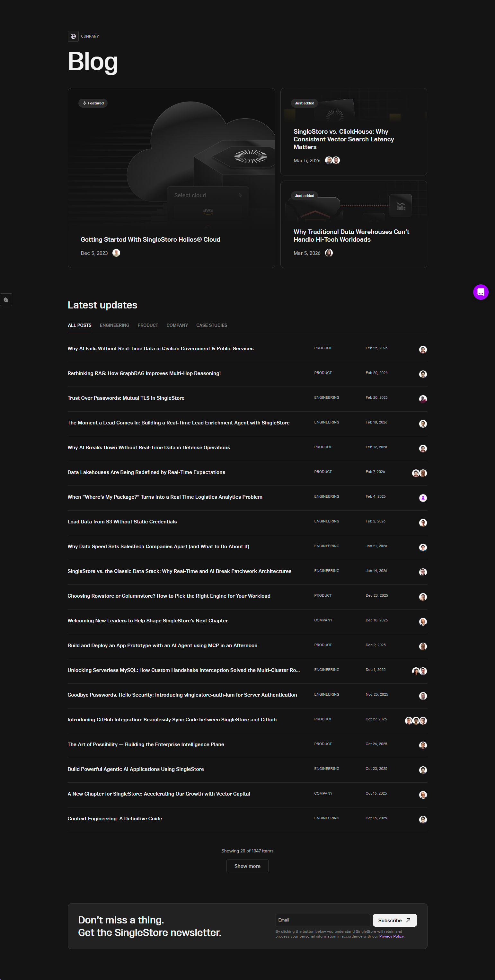Select the Case Studies tab
Viewport: 495px width, 980px height.
click(211, 325)
